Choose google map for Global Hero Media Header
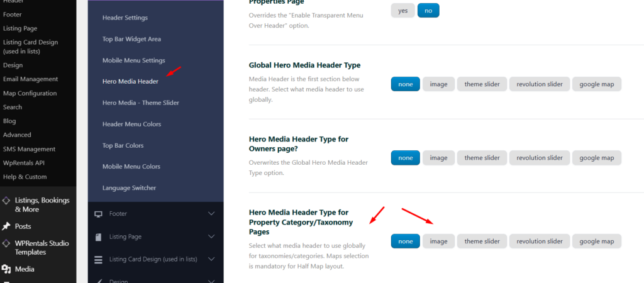 (x=597, y=84)
